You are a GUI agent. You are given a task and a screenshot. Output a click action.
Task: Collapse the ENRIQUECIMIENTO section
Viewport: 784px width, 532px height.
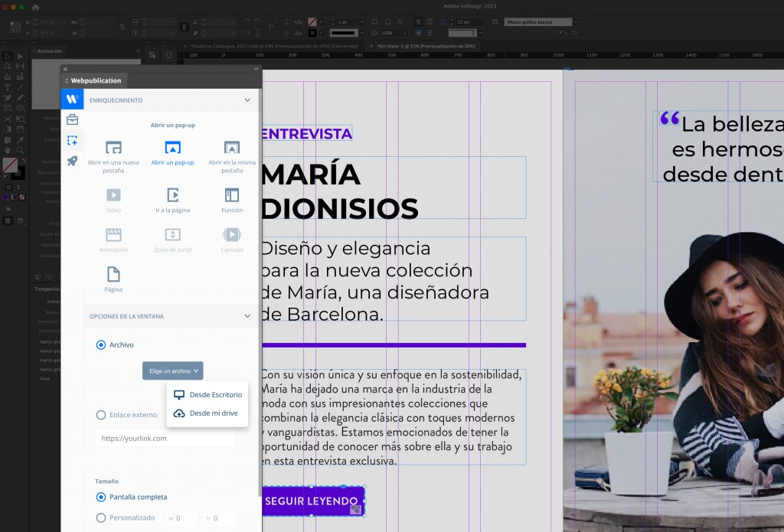coord(247,100)
